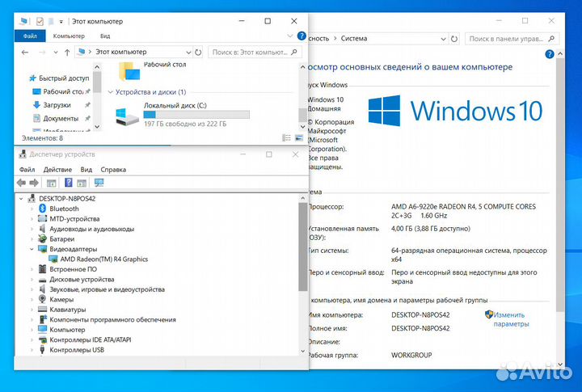Click the scan for hardware monitor toolbar icon
This screenshot has height=392, width=582.
[99, 183]
